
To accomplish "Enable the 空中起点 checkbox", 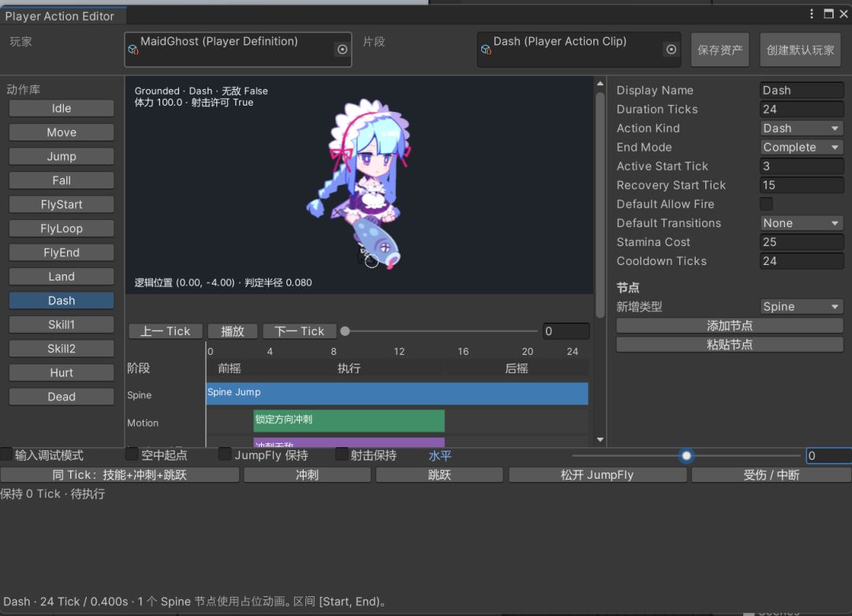I will pyautogui.click(x=132, y=454).
